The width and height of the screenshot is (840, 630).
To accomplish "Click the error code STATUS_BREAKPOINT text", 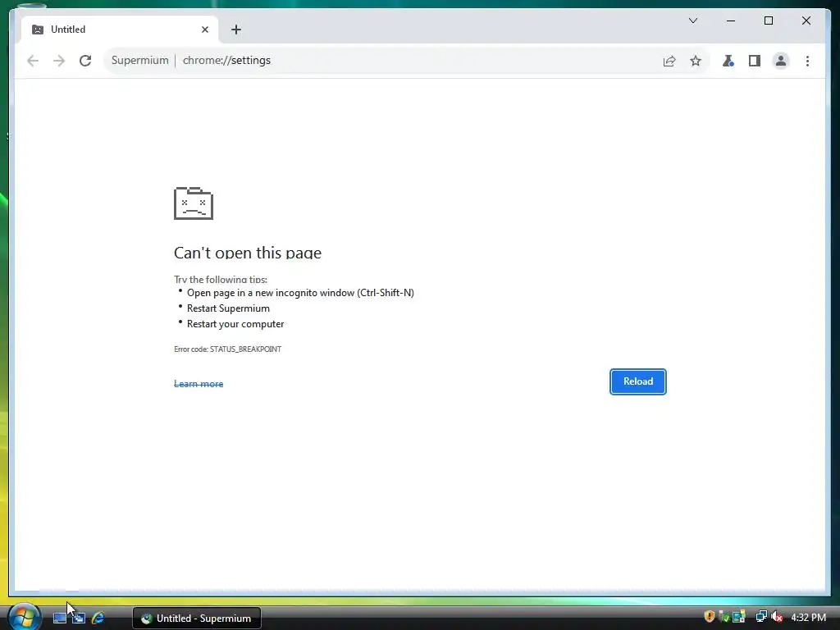I will [x=227, y=349].
